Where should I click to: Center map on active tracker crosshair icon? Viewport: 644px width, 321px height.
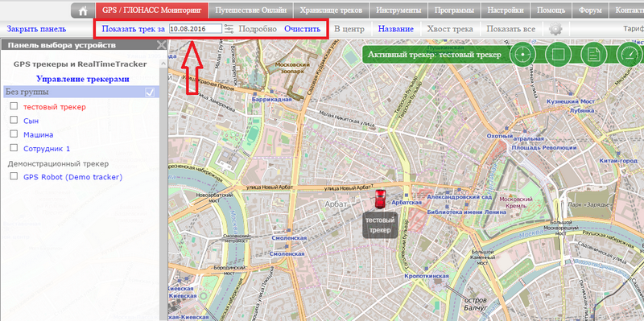[x=522, y=54]
